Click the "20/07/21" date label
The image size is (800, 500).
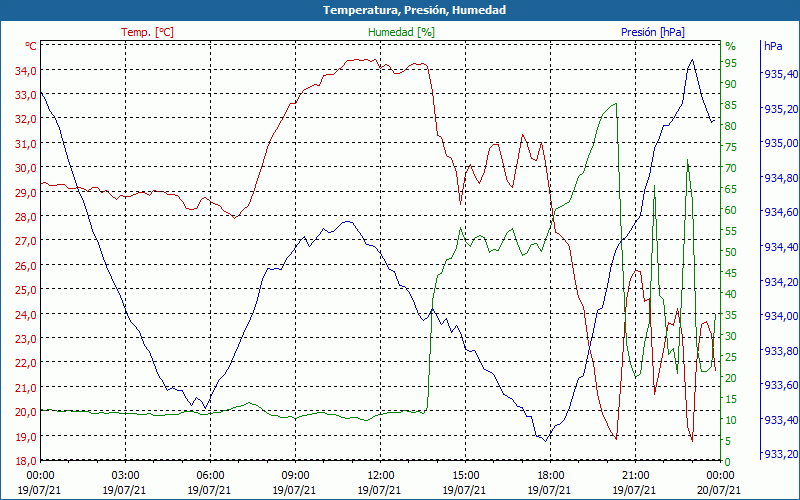pos(719,490)
